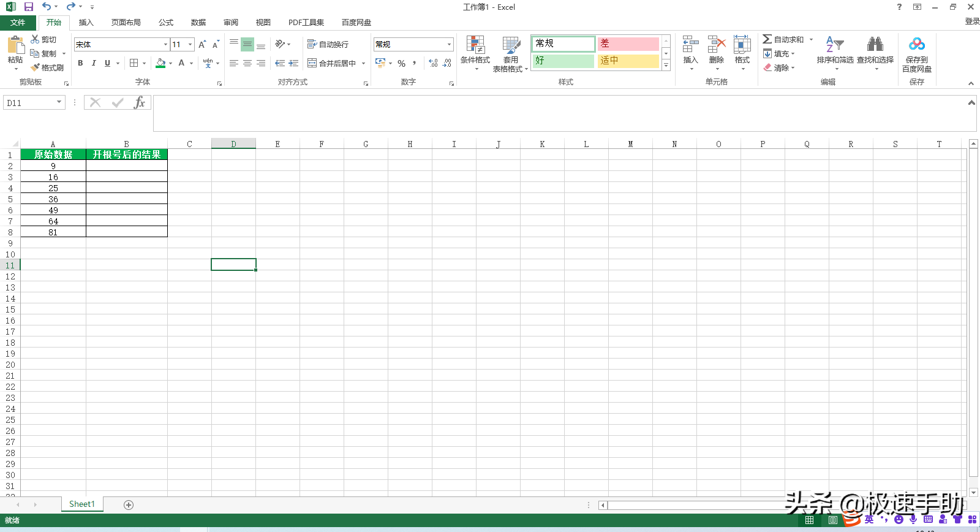Click the orientation text angle icon
This screenshot has width=980, height=532.
(x=281, y=44)
